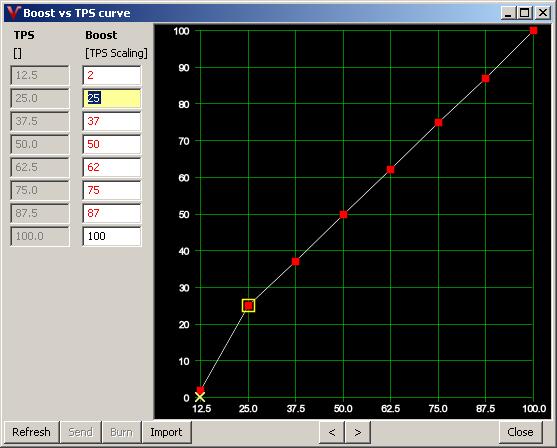The image size is (557, 448).
Task: Click the Boost field containing 2
Action: coord(112,75)
